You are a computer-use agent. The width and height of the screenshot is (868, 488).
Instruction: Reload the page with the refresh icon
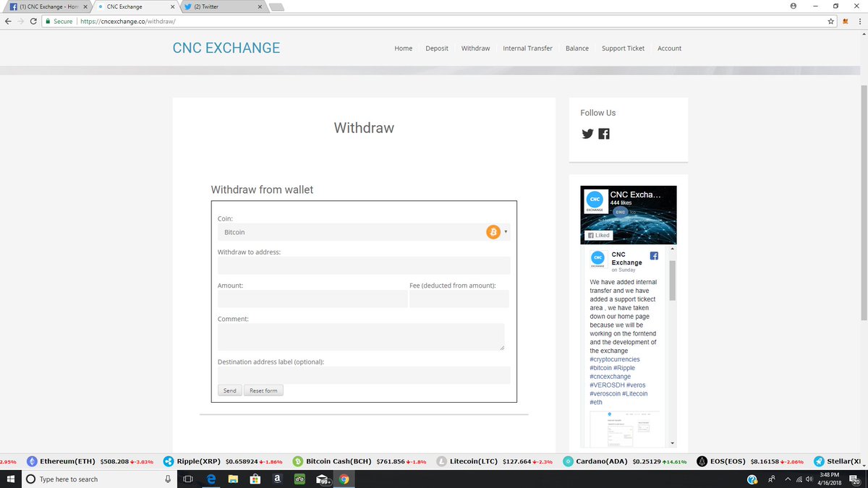pyautogui.click(x=33, y=21)
